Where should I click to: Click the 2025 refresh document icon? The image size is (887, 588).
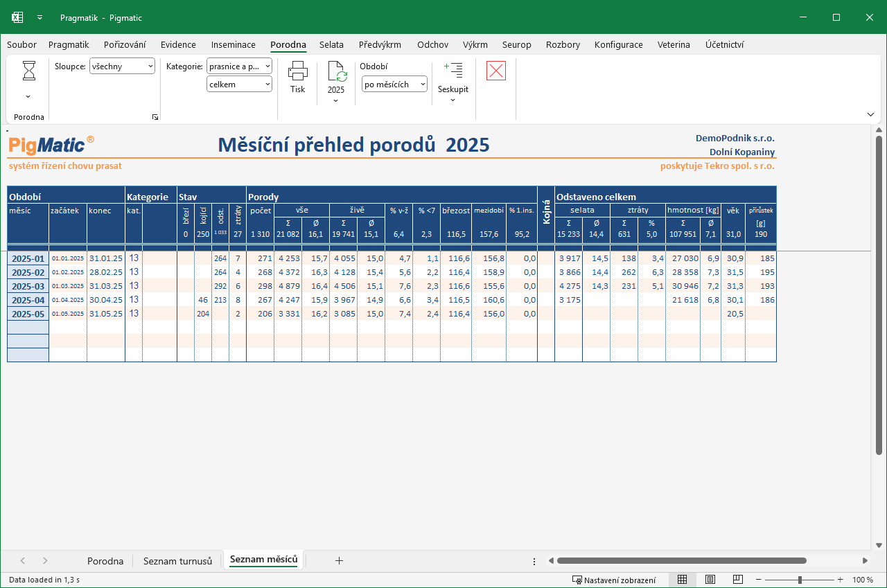(x=336, y=71)
